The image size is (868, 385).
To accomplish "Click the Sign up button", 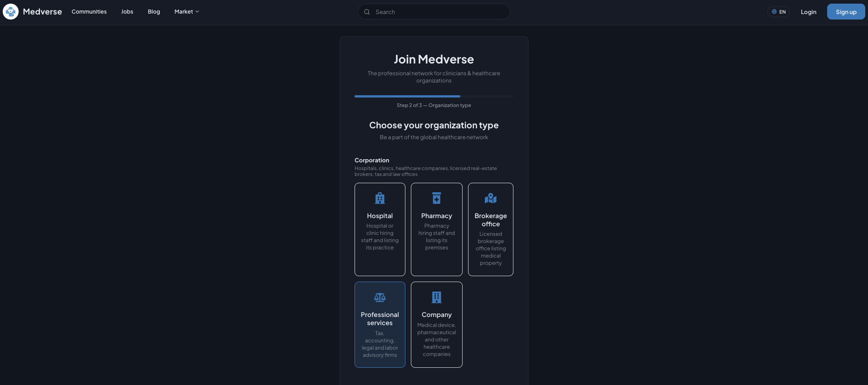I will pos(846,12).
